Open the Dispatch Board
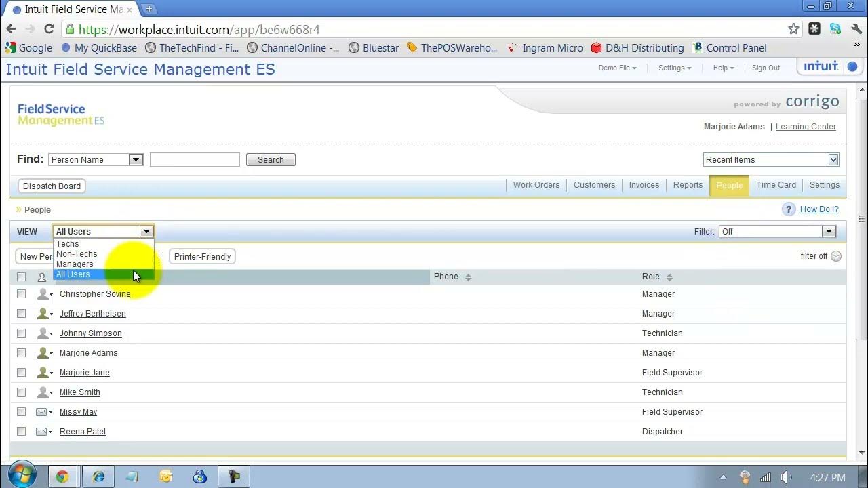 coord(52,186)
